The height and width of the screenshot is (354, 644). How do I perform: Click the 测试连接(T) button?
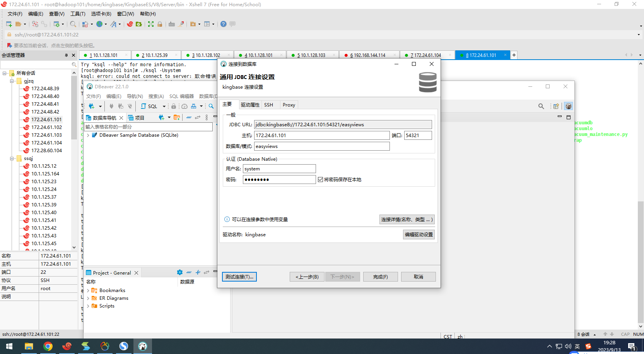click(x=239, y=277)
